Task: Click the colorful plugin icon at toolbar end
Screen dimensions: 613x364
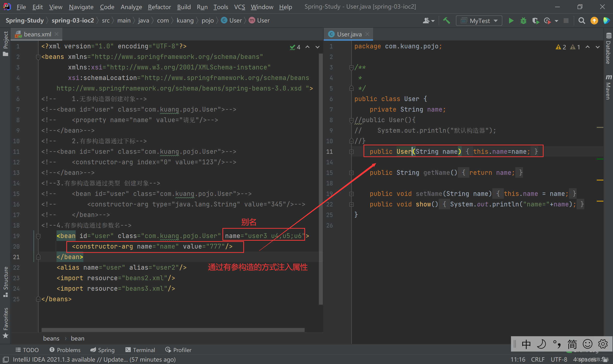Action: tap(606, 21)
